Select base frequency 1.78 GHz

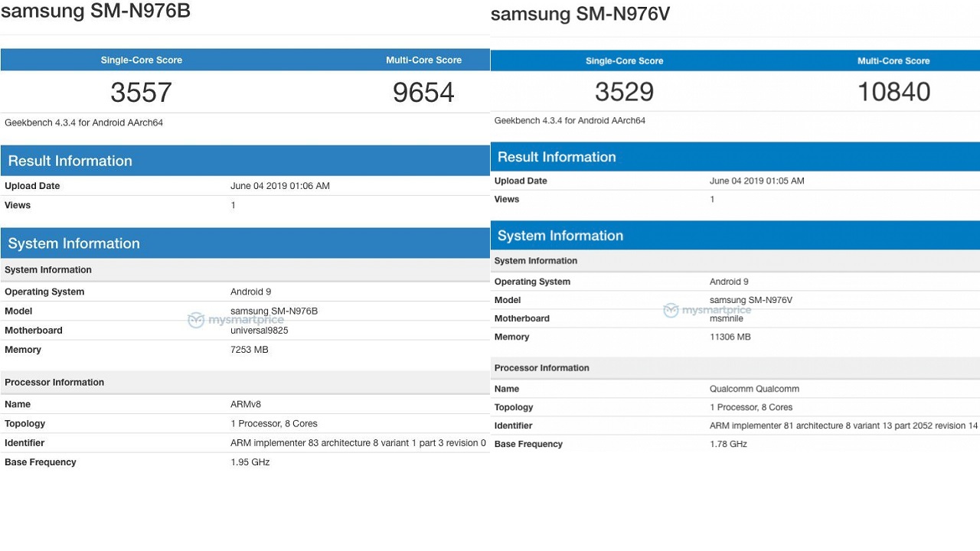click(728, 445)
